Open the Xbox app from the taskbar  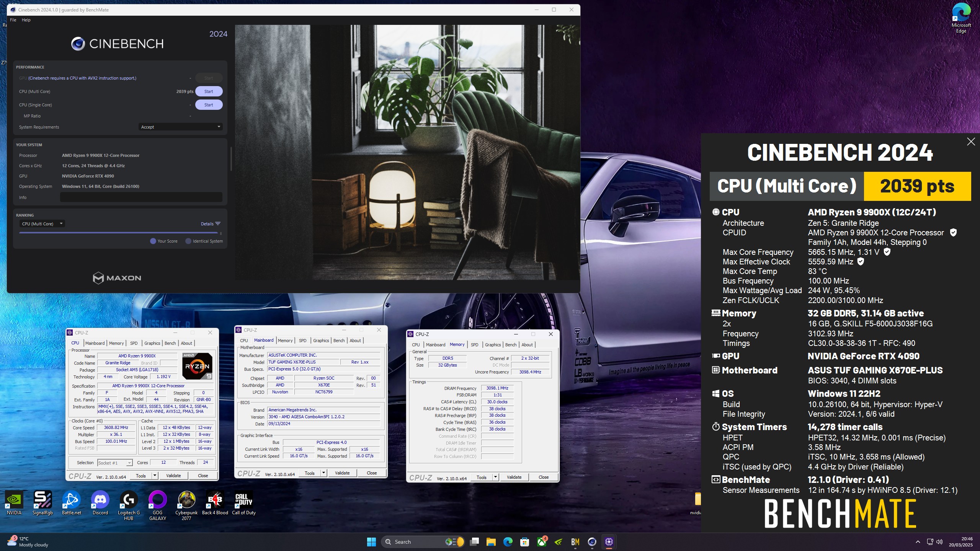[542, 542]
